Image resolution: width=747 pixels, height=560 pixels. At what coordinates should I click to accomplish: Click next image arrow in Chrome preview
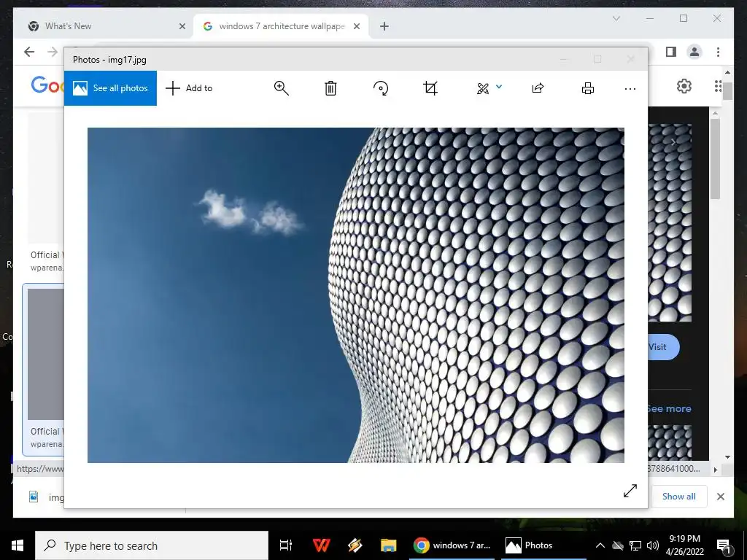point(673,142)
